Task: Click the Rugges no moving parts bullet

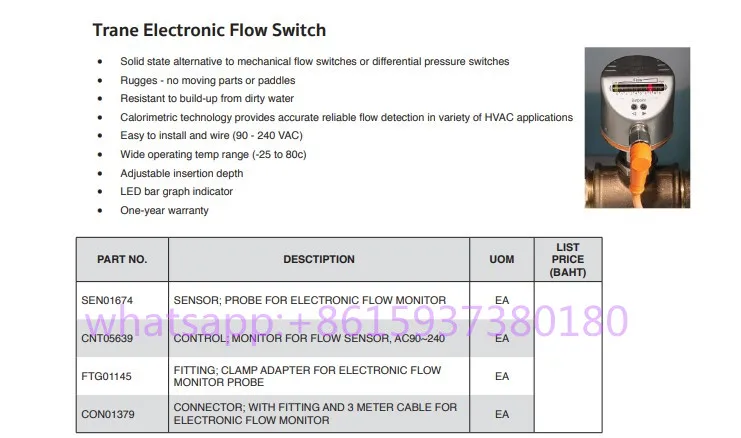Action: [x=207, y=80]
